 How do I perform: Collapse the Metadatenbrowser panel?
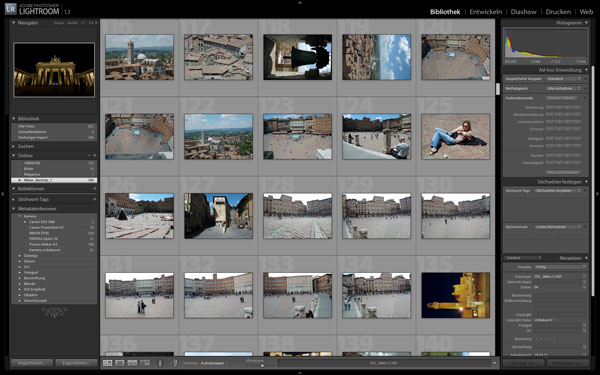(x=14, y=209)
